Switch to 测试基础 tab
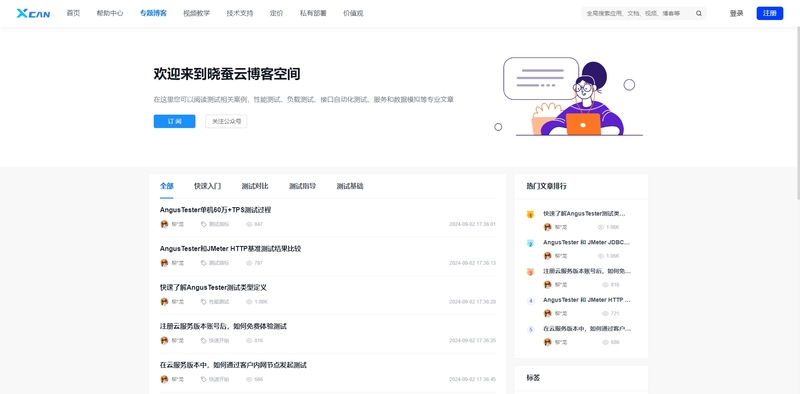Screen dimensions: 800x394 (x=350, y=186)
